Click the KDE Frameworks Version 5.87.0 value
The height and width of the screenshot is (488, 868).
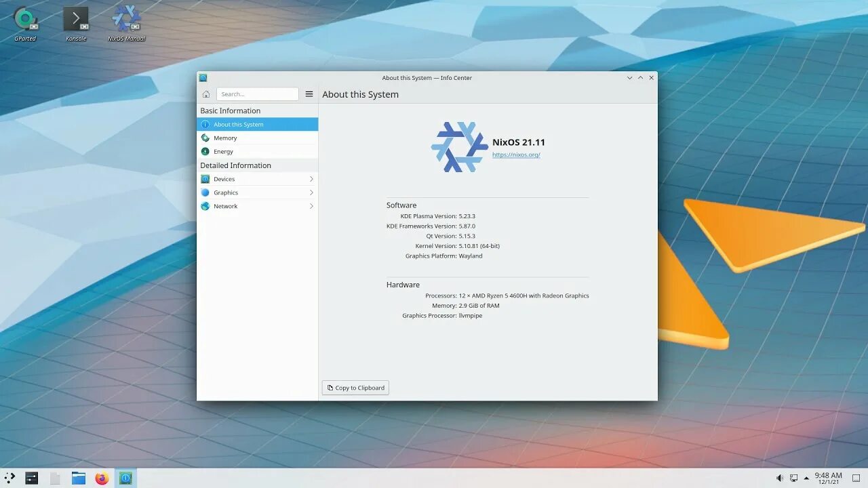click(467, 226)
